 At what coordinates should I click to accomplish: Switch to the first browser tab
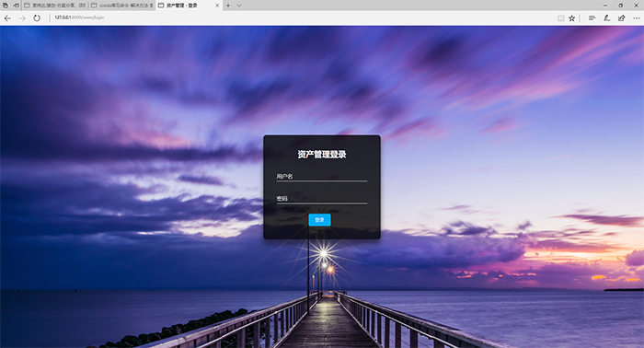[x=55, y=6]
